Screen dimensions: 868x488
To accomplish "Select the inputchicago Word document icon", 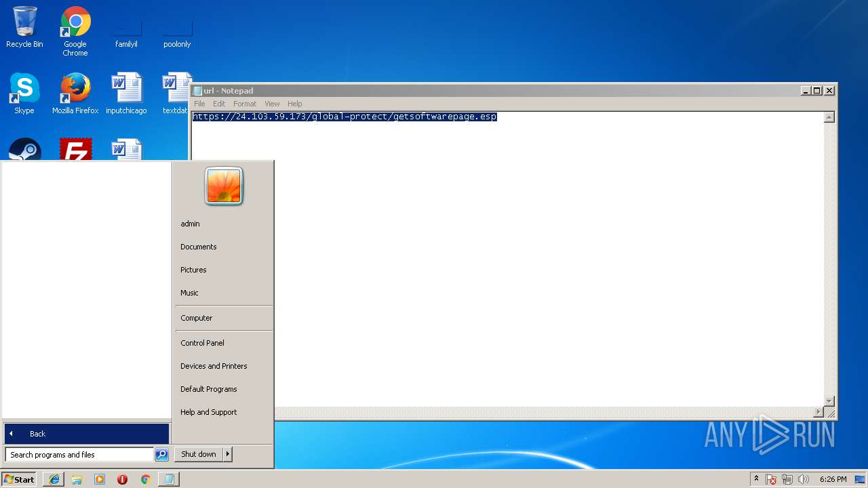I will [126, 94].
